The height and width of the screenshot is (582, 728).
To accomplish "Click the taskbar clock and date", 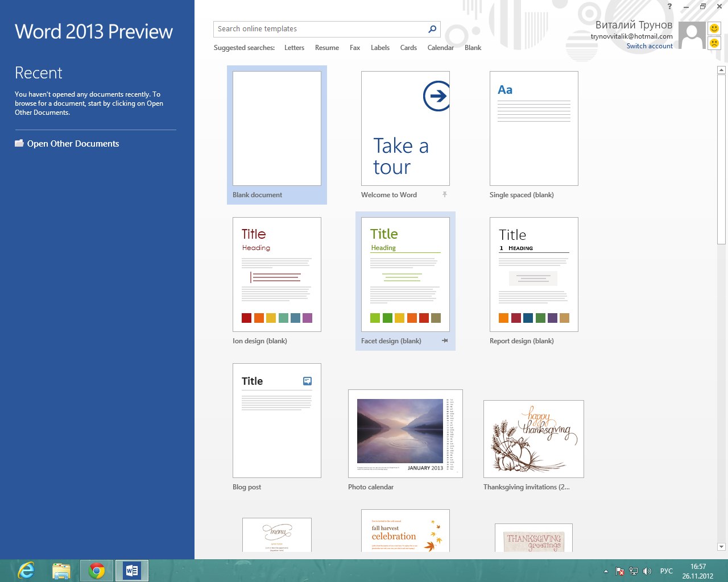I will pyautogui.click(x=698, y=571).
